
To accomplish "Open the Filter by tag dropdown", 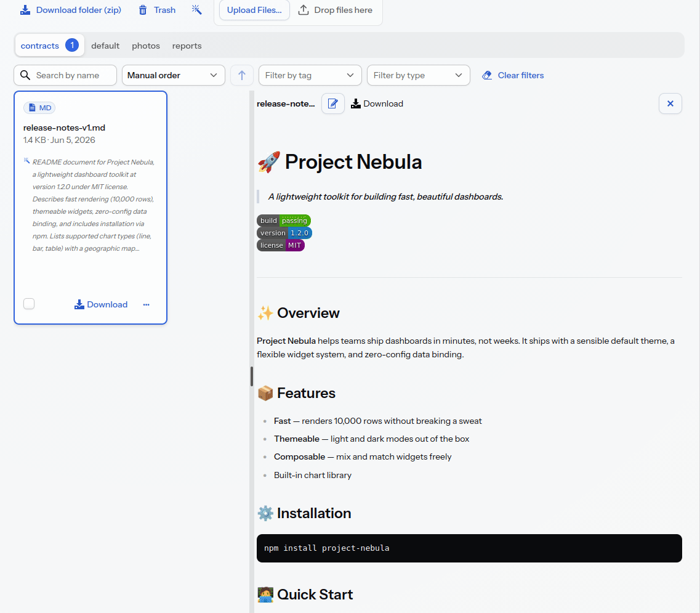I will coord(310,75).
